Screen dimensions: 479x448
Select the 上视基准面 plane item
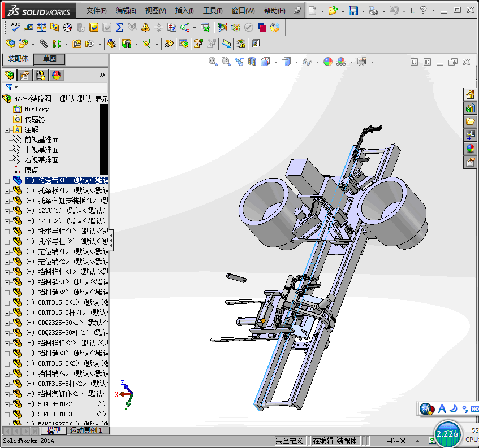point(41,150)
